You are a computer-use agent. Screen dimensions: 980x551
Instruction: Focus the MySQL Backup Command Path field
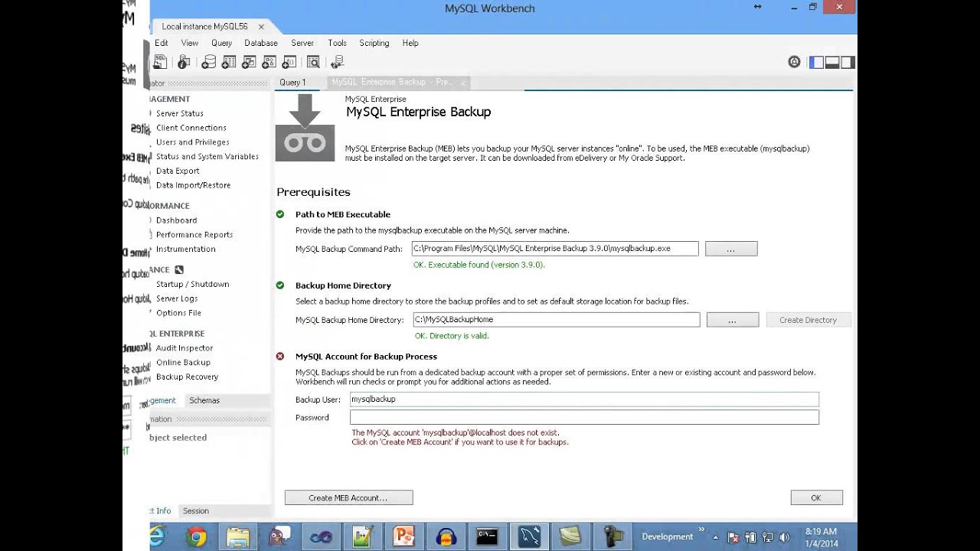click(555, 249)
